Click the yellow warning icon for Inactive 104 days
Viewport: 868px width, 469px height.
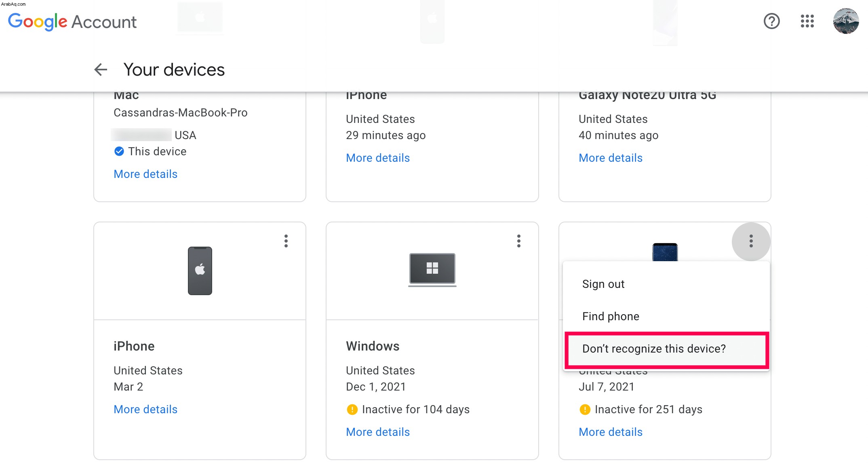(352, 410)
